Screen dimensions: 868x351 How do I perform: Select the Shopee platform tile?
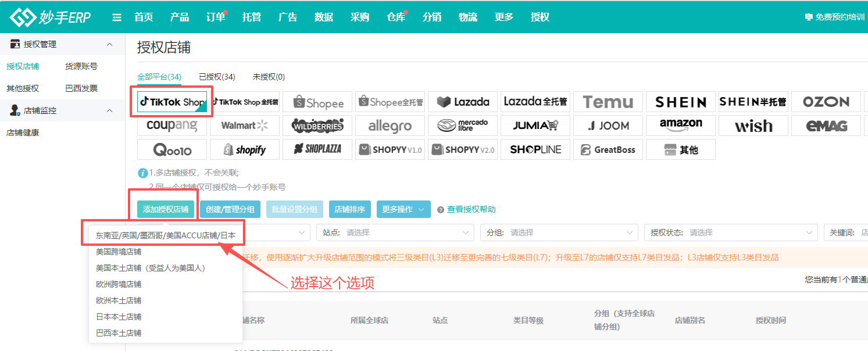pos(317,102)
